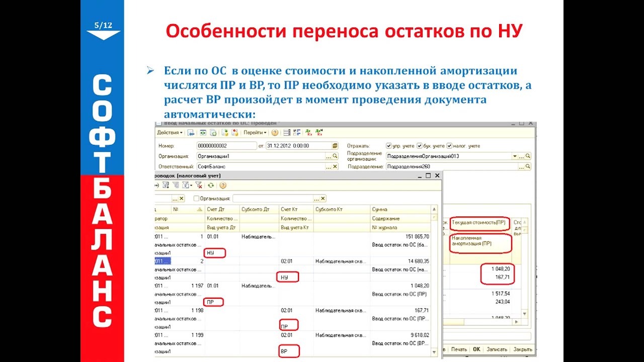Screen dimensions: 644x362
Task: Click vertical scrollbar of postings table
Action: tap(434, 282)
